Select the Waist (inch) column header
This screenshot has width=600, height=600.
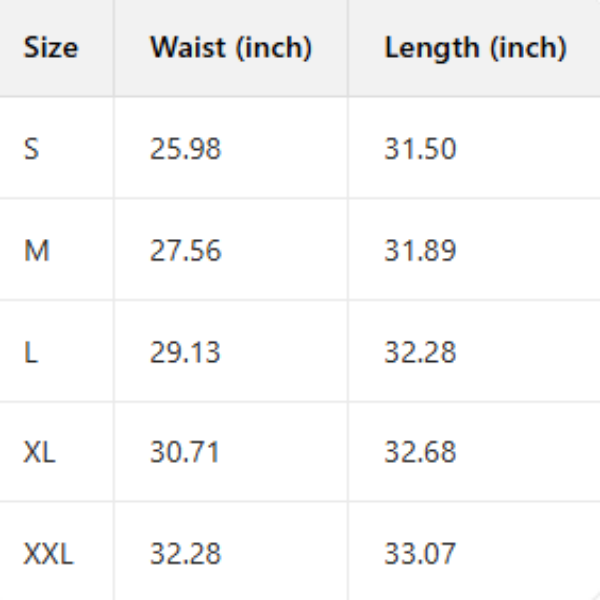pos(231,47)
